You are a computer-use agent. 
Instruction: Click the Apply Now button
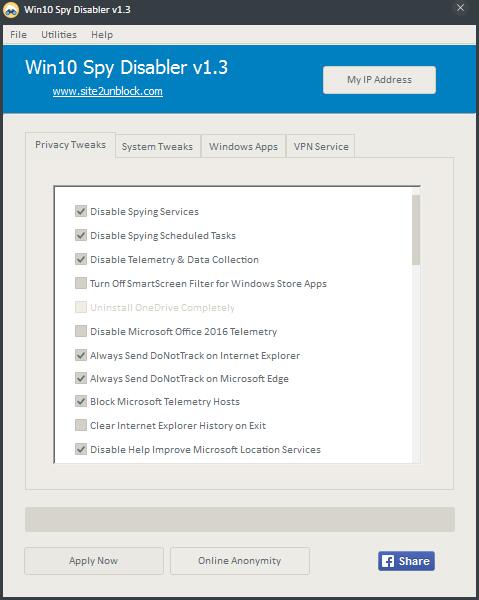pos(94,561)
